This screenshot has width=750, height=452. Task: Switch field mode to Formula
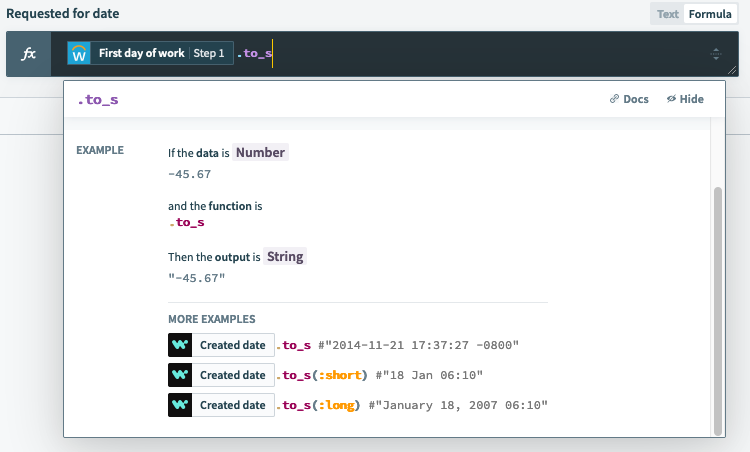[710, 14]
